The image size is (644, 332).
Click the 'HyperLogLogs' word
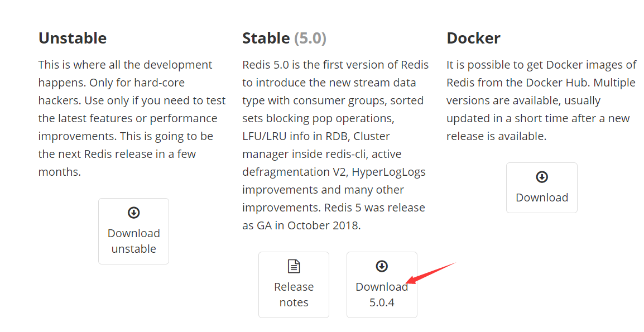coord(388,172)
